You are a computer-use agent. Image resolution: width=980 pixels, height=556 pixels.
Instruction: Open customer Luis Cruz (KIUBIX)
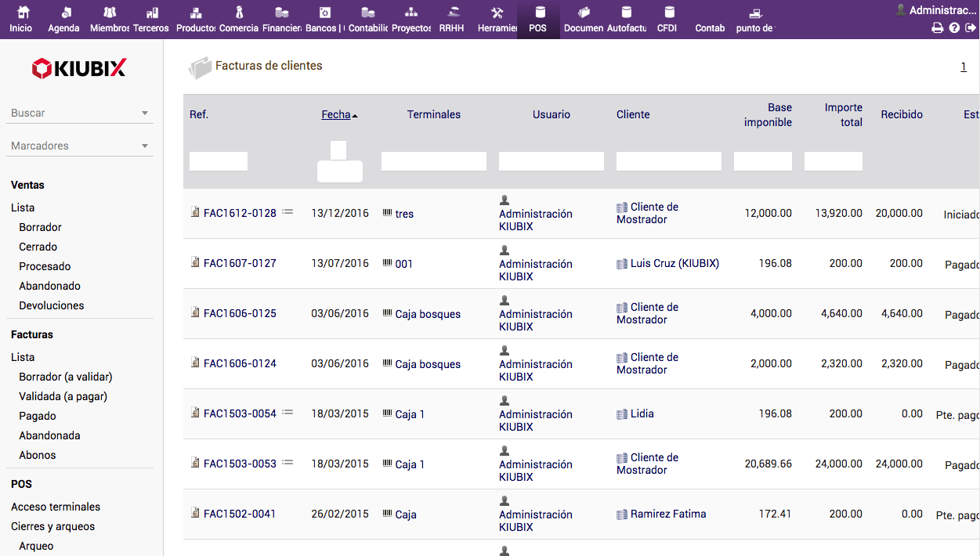tap(674, 263)
